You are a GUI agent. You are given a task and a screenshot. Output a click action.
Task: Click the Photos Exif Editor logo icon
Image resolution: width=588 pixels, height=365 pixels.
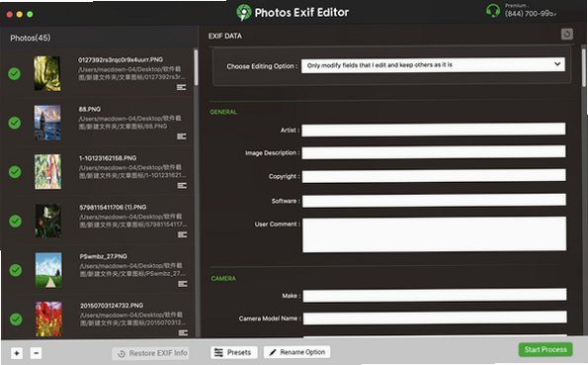(244, 13)
